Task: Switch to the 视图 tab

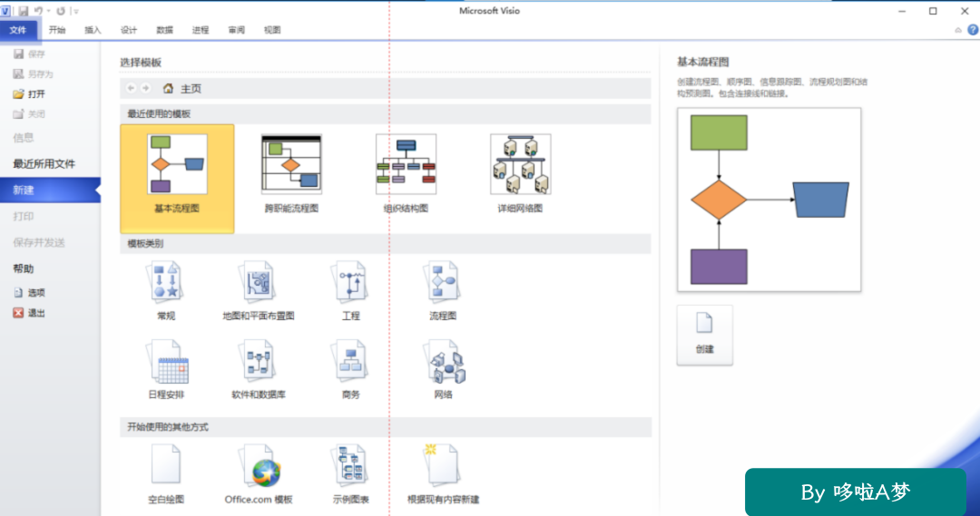Action: pos(272,30)
